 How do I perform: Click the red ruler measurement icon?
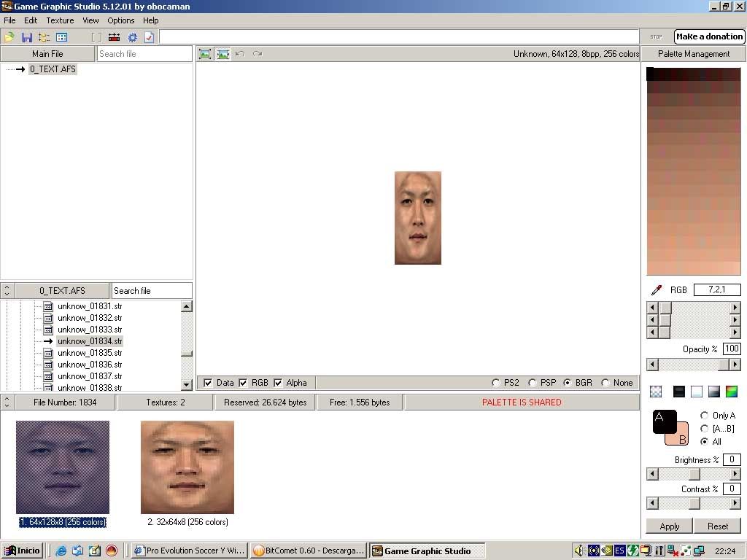115,36
